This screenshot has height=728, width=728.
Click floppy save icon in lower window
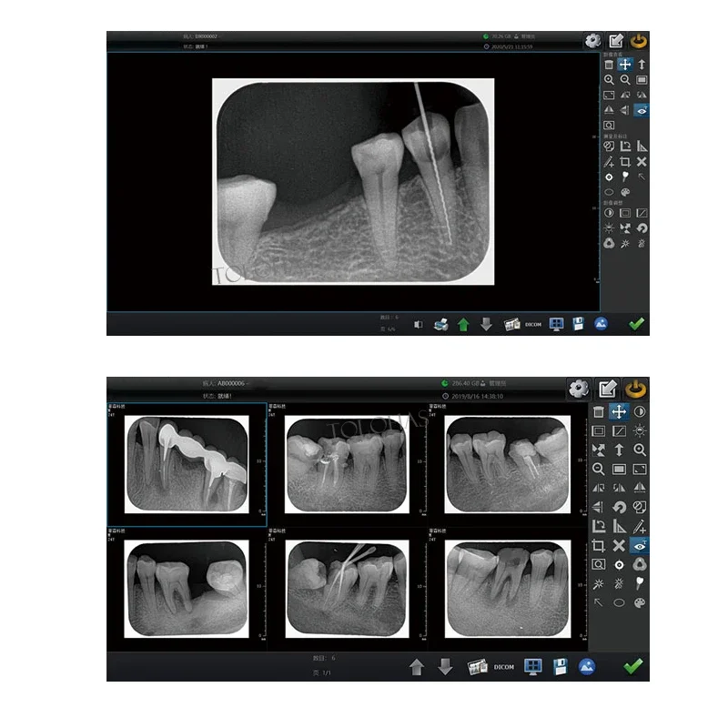click(561, 666)
